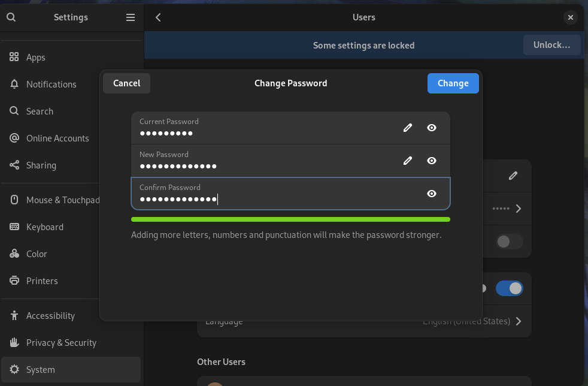
Task: Select the Accessibility label in the sidebar
Action: click(x=50, y=316)
